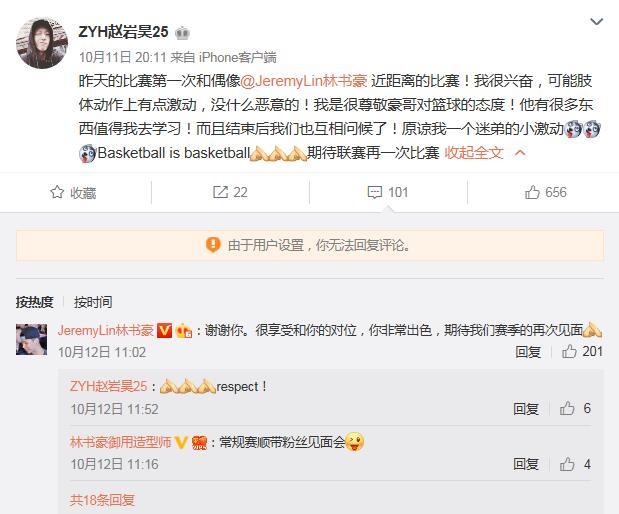Click the 林书豪御用造型师 username link
This screenshot has width=619, height=514.
(x=120, y=442)
